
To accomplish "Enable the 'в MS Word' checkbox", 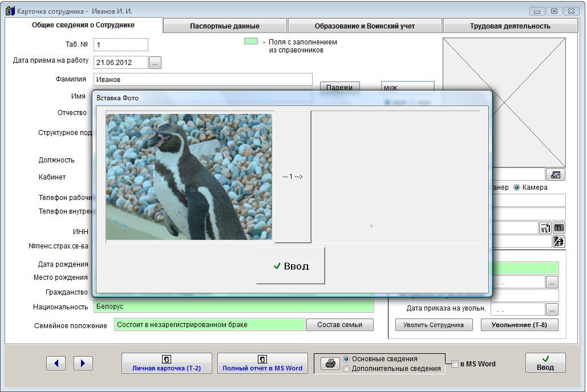I will pyautogui.click(x=455, y=364).
